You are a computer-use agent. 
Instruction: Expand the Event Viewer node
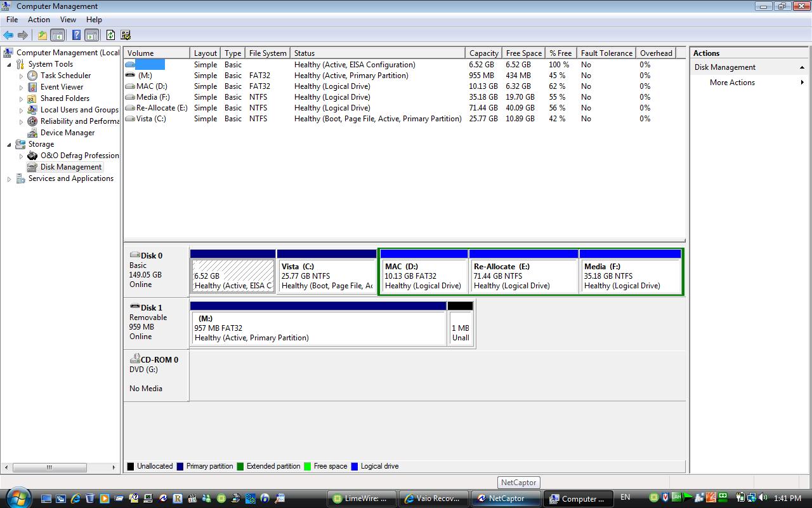point(21,88)
